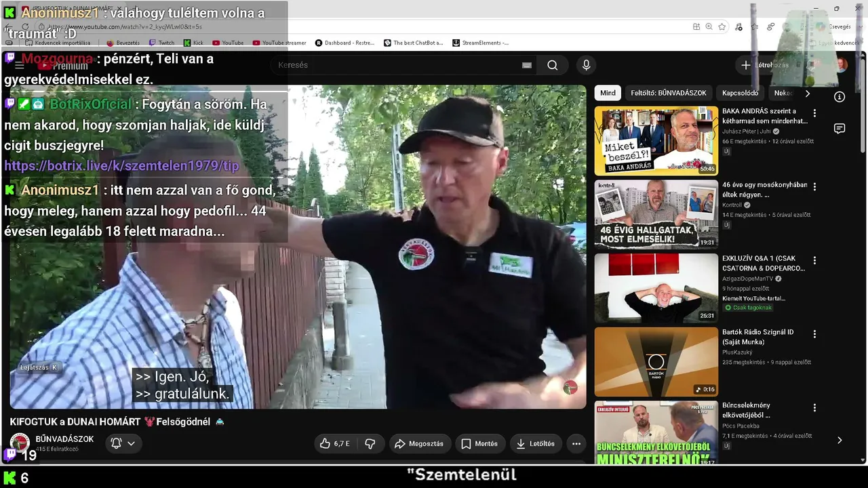The image size is (868, 488).
Task: Open options menu for EXKLUZÍV Q&A video
Action: 814,260
